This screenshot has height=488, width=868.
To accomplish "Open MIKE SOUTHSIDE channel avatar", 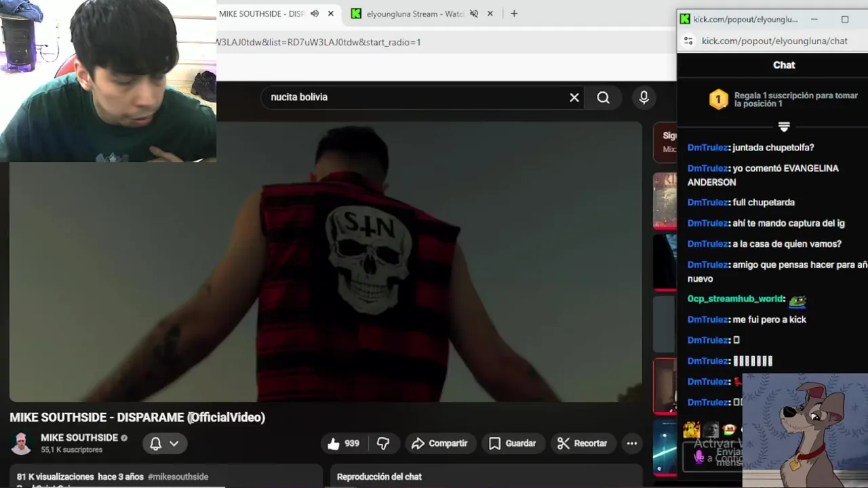I will click(21, 443).
